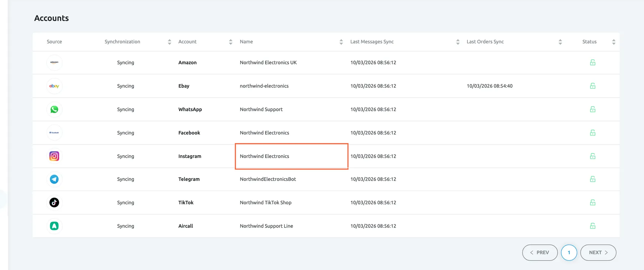Click the eBay source logo icon
This screenshot has height=270, width=644.
pyautogui.click(x=54, y=86)
